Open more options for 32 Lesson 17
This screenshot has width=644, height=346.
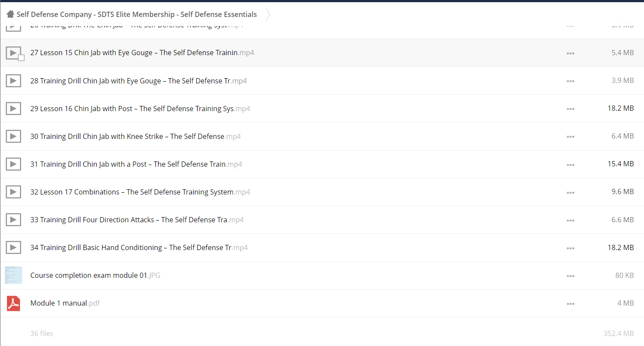[x=571, y=192]
